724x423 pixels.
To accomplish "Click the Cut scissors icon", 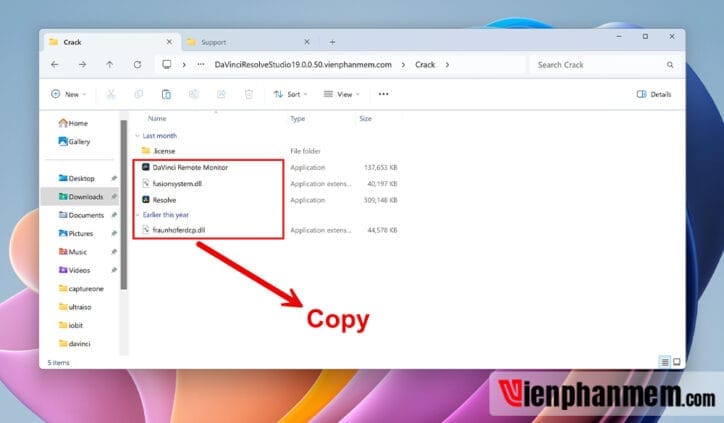I will (x=111, y=94).
